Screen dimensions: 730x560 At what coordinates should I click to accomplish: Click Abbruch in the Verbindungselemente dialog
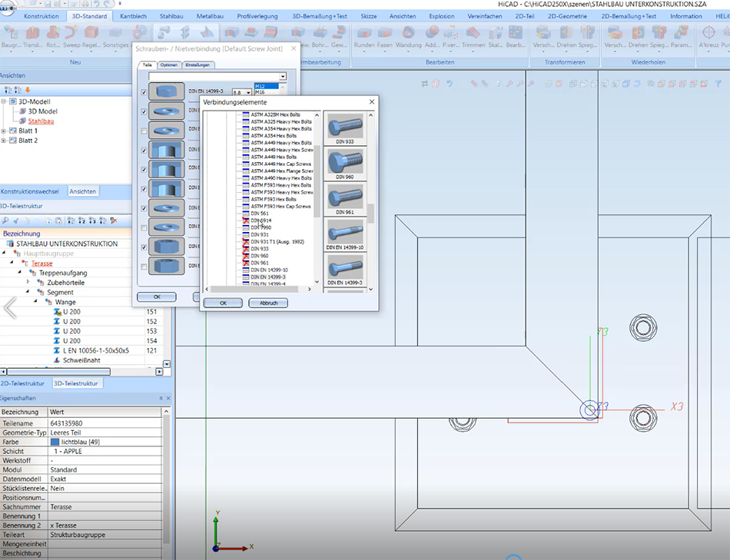(268, 303)
